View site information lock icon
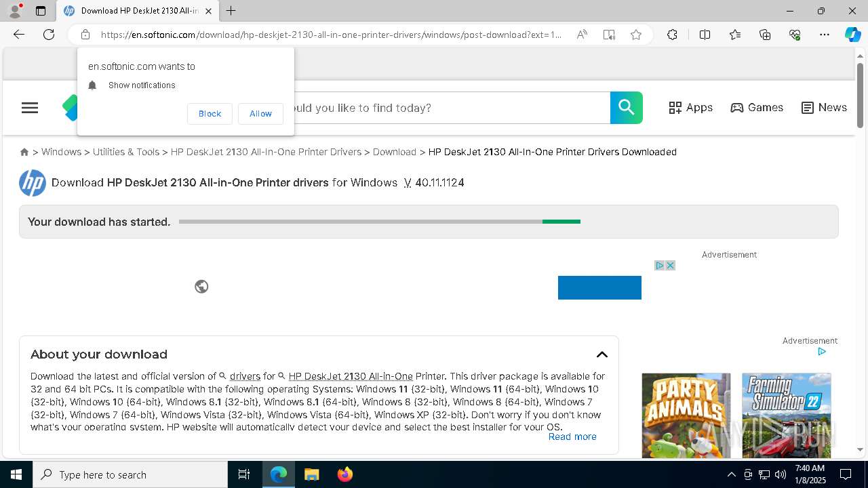Image resolution: width=868 pixels, height=488 pixels. (85, 35)
